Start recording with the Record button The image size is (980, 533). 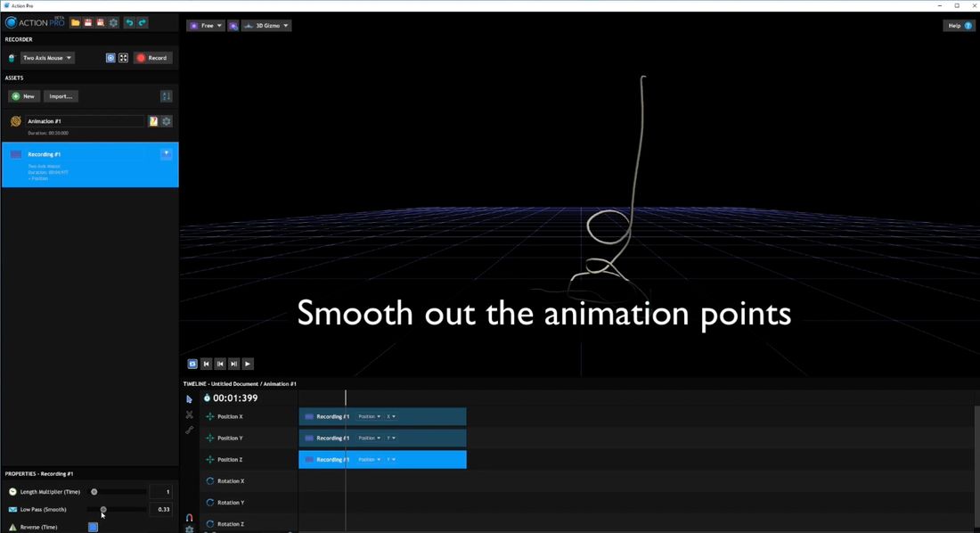[x=151, y=58]
